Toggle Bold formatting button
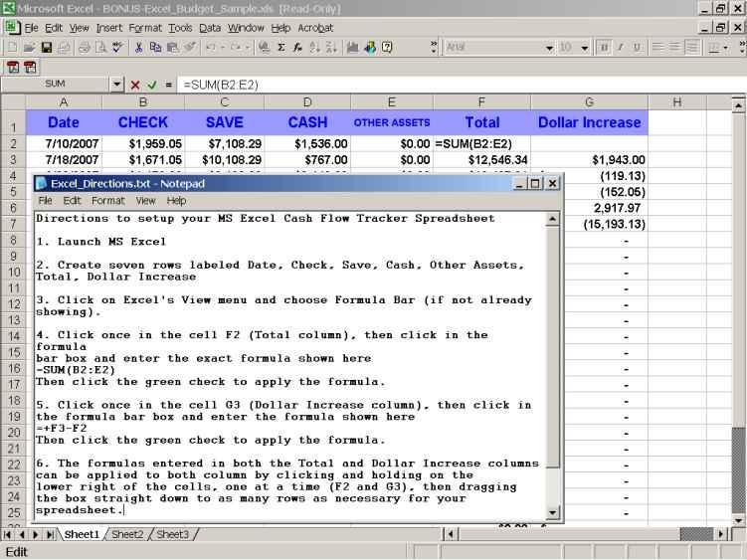The height and width of the screenshot is (560, 747). pos(604,47)
